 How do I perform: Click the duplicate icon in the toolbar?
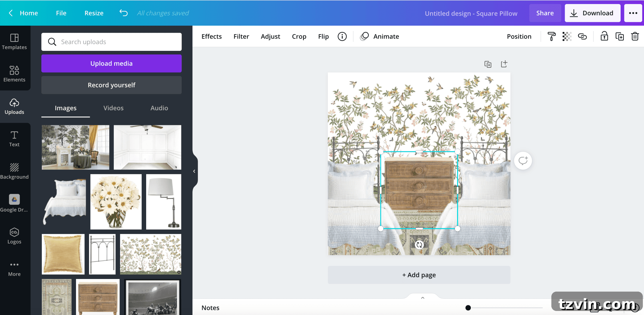pos(620,37)
